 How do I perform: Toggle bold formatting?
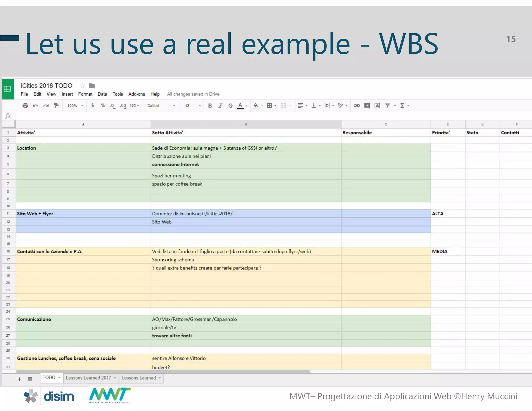click(x=210, y=105)
